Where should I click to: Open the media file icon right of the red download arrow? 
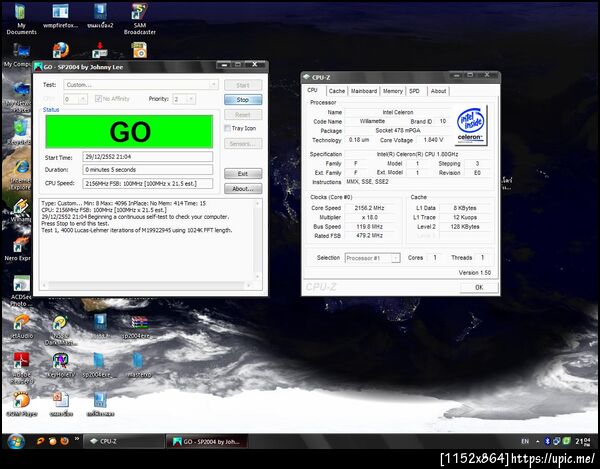point(139,50)
